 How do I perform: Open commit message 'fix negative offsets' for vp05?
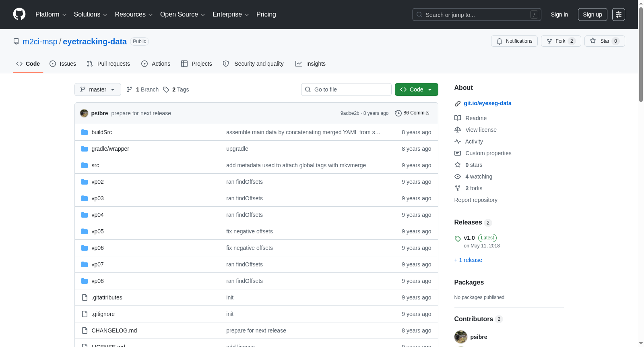(x=250, y=231)
